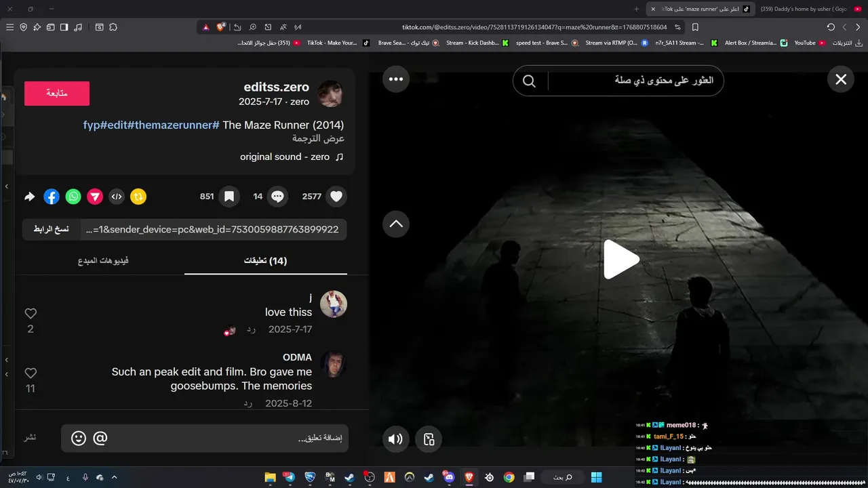This screenshot has height=488, width=868.
Task: Share to WhatsApp
Action: (73, 197)
